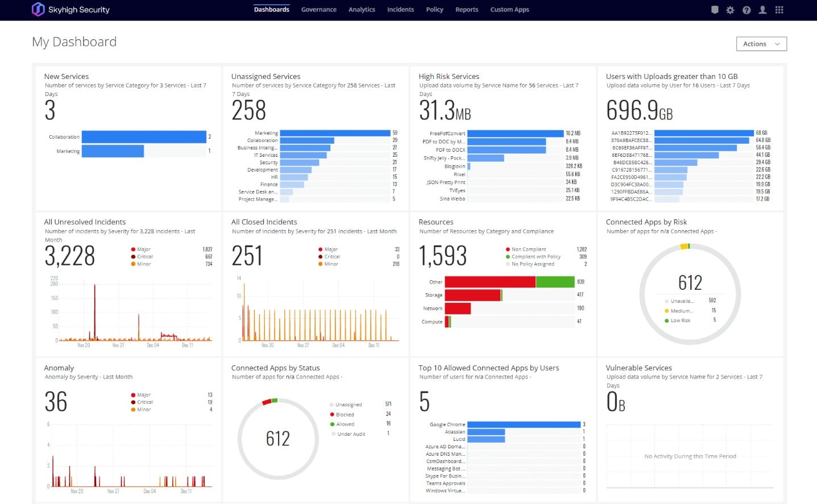
Task: Open the Incidents menu
Action: pyautogui.click(x=400, y=10)
